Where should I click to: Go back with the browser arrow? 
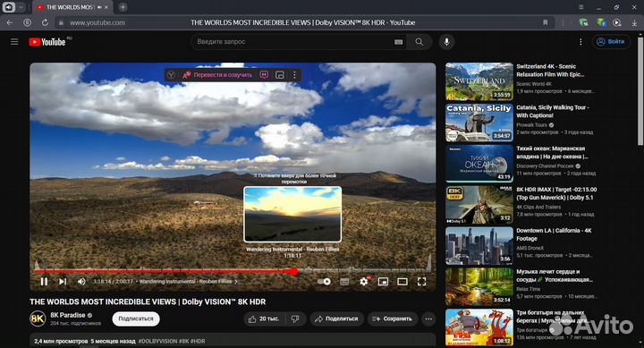[10, 22]
